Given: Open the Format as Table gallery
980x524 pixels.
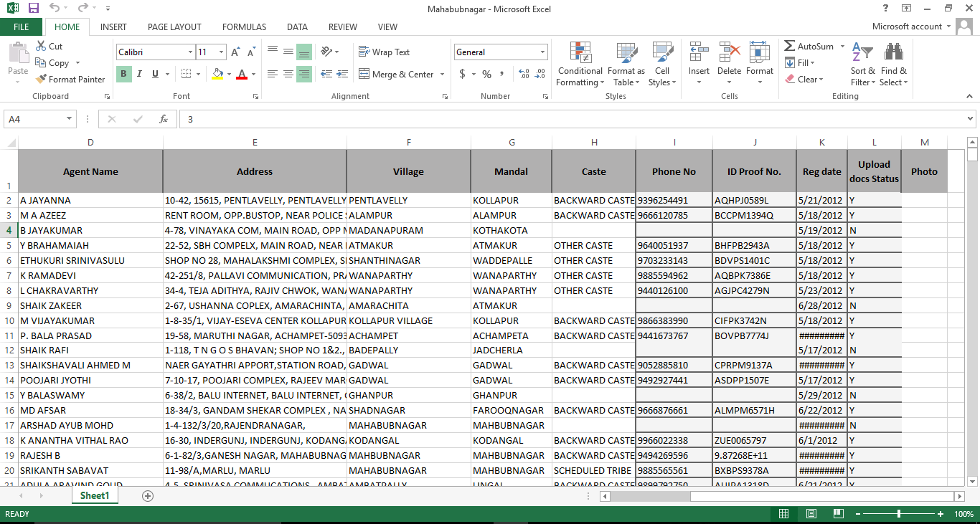Looking at the screenshot, I should coord(626,64).
